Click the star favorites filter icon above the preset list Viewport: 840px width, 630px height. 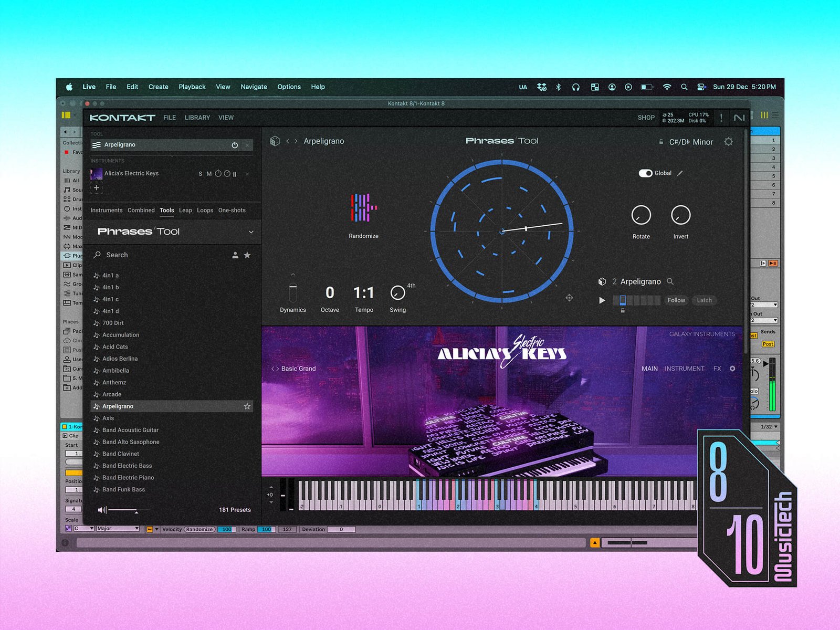coord(247,255)
